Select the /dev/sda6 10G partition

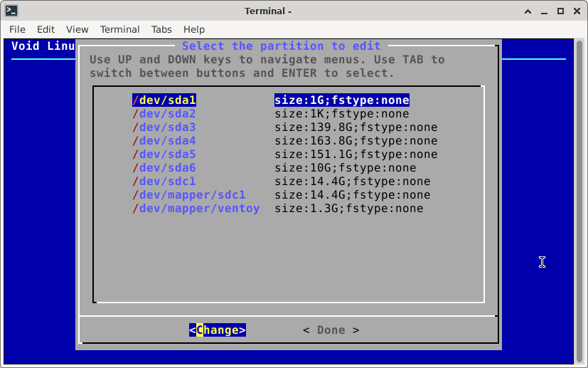[164, 168]
